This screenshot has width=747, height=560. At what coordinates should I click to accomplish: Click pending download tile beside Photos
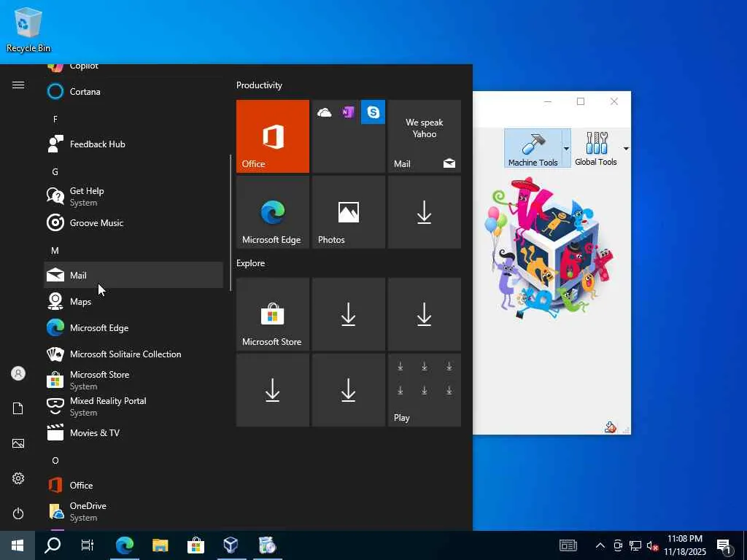[425, 212]
